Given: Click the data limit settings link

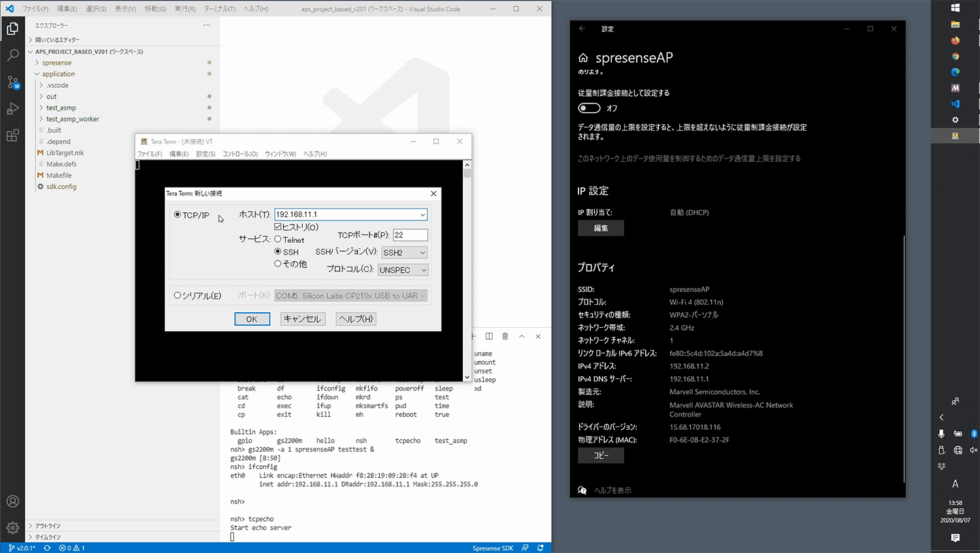Looking at the screenshot, I should [x=689, y=158].
